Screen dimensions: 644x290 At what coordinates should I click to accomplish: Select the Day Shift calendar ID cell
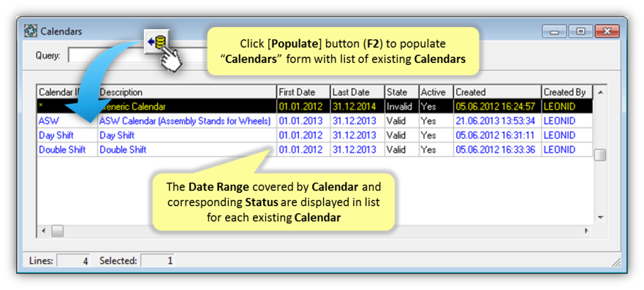tap(67, 135)
